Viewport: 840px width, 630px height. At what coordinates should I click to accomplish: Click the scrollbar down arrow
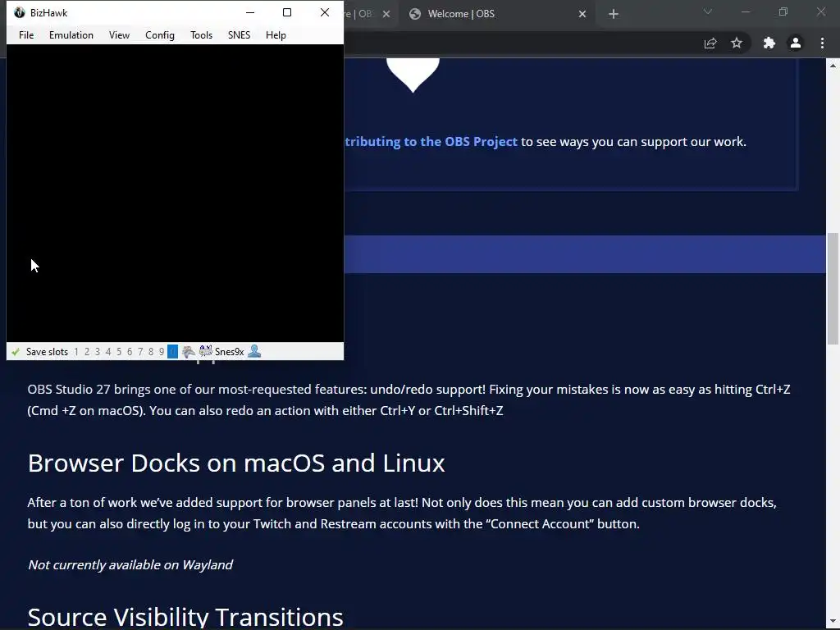(833, 622)
